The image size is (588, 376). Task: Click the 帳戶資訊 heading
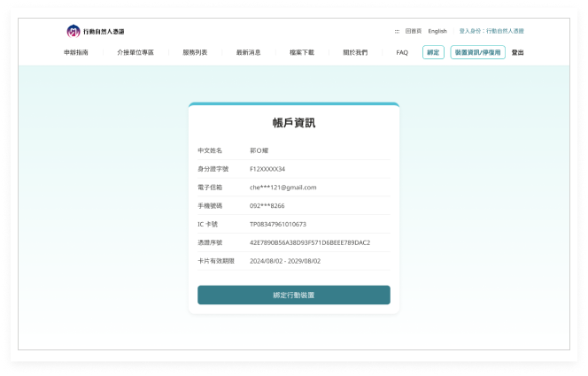293,123
